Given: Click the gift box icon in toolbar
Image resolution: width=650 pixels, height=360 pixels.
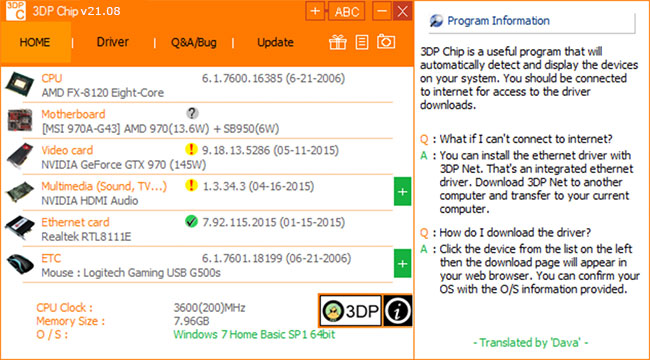Looking at the screenshot, I should (x=337, y=42).
